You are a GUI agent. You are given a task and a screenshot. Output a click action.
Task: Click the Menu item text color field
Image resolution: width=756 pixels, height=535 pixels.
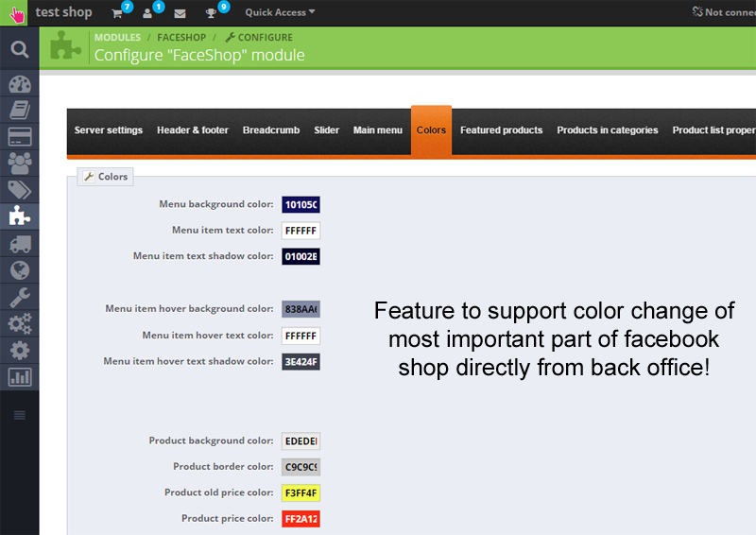point(301,231)
